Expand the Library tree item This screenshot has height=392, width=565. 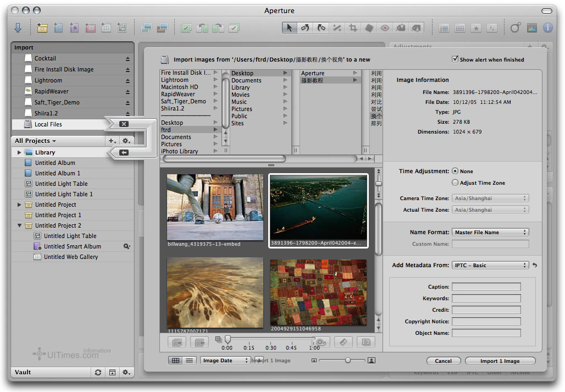[19, 152]
